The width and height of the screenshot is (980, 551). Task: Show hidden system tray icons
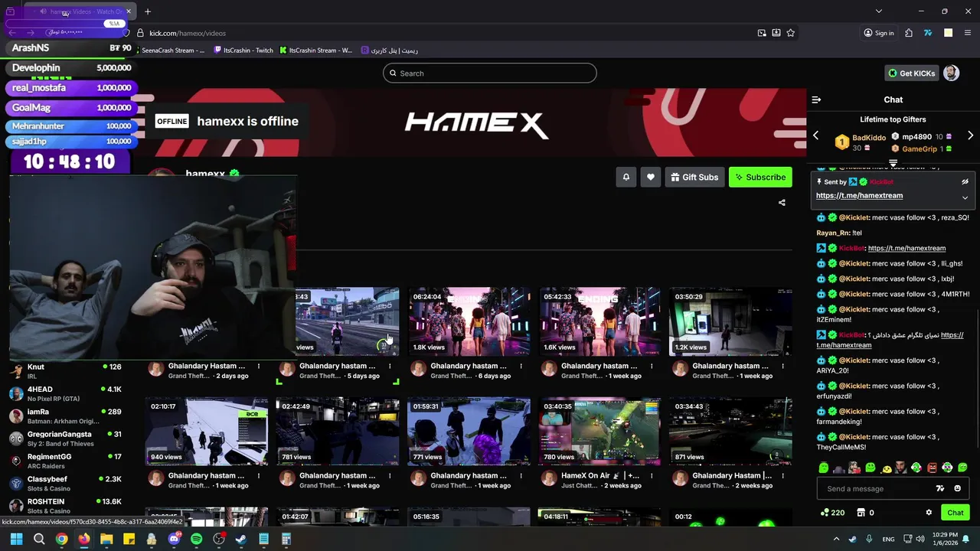pos(836,539)
